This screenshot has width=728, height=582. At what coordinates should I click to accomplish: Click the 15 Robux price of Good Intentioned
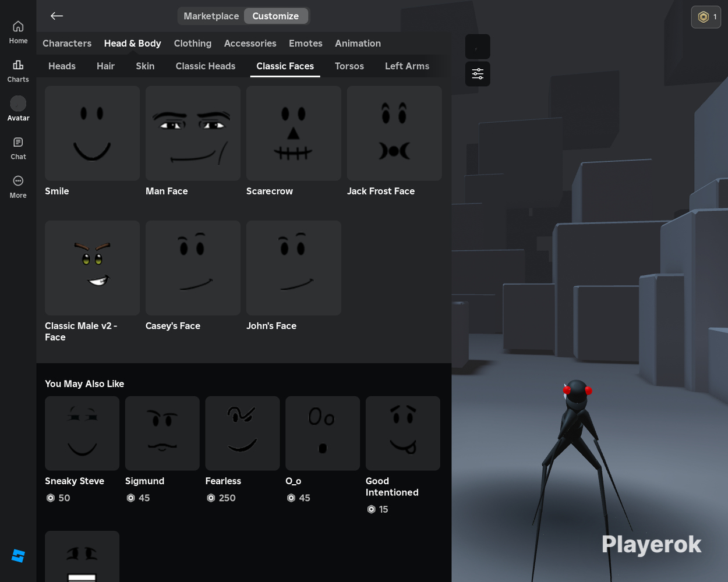[x=377, y=509]
